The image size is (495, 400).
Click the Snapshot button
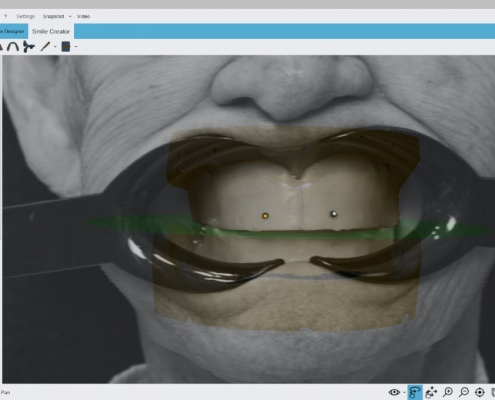click(x=53, y=16)
